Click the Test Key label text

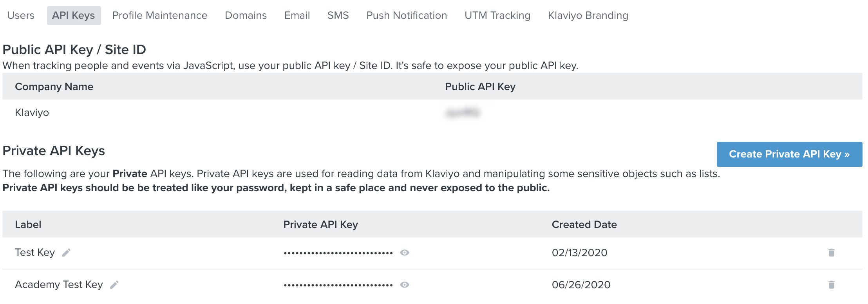click(x=35, y=253)
